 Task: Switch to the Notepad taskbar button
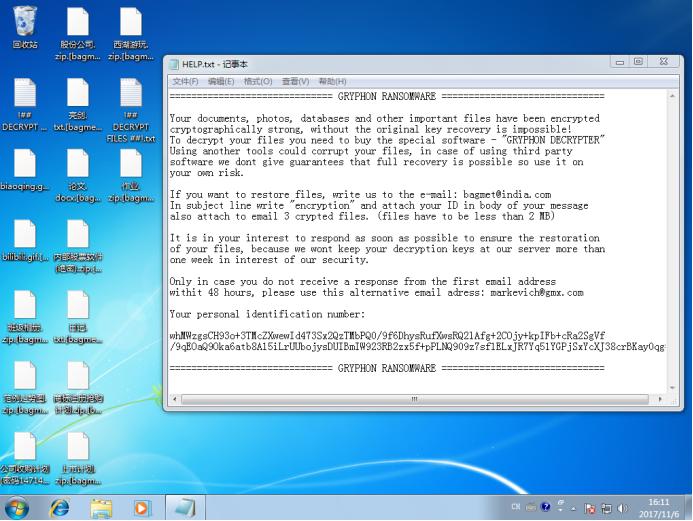coord(185,507)
